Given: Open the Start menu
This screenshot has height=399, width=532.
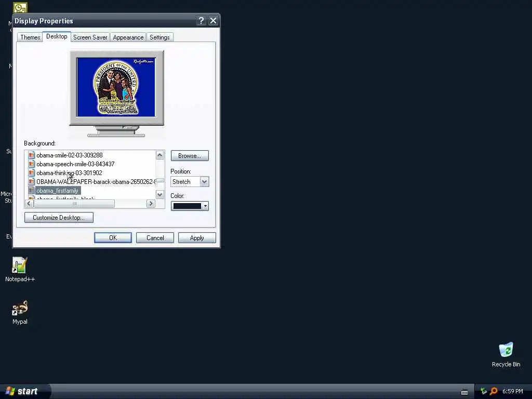Looking at the screenshot, I should click(25, 391).
